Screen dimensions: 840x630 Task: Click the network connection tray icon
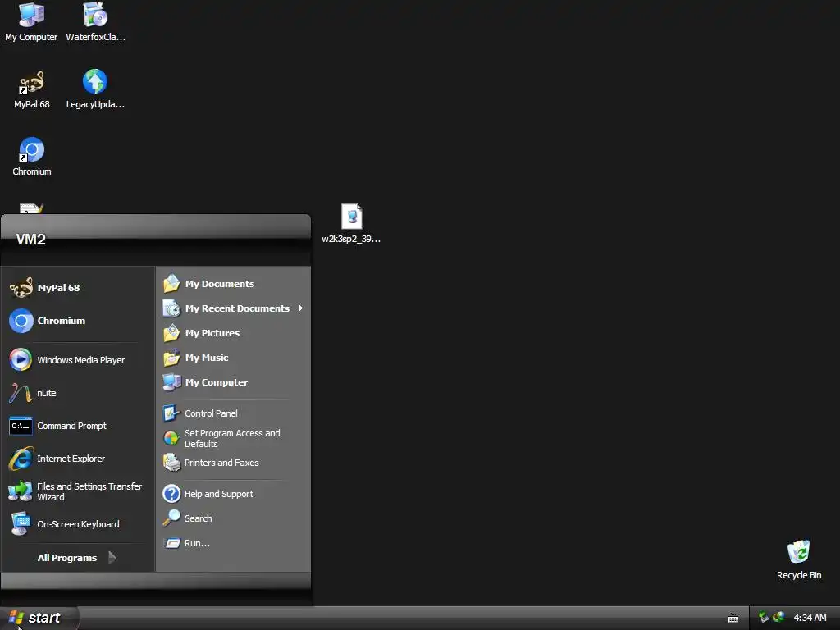(764, 618)
